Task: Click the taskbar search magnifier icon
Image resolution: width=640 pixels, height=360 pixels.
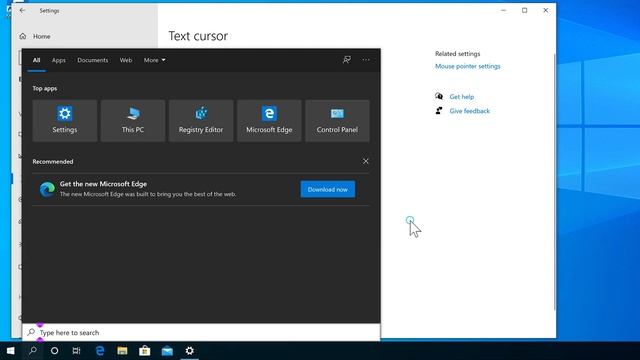Action: (33, 351)
